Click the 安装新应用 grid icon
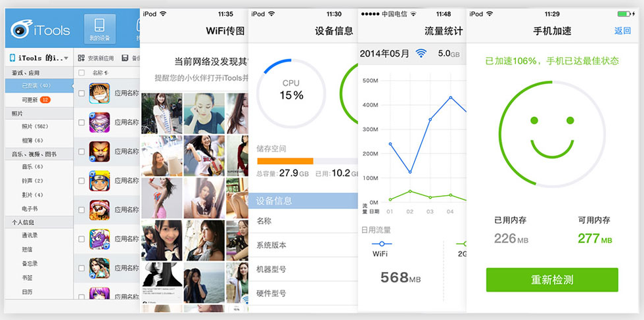The image size is (644, 320). click(81, 58)
